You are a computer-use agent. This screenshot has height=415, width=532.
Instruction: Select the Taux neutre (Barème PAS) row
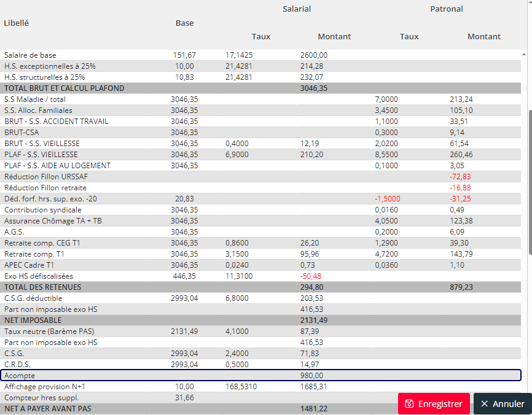(261, 332)
